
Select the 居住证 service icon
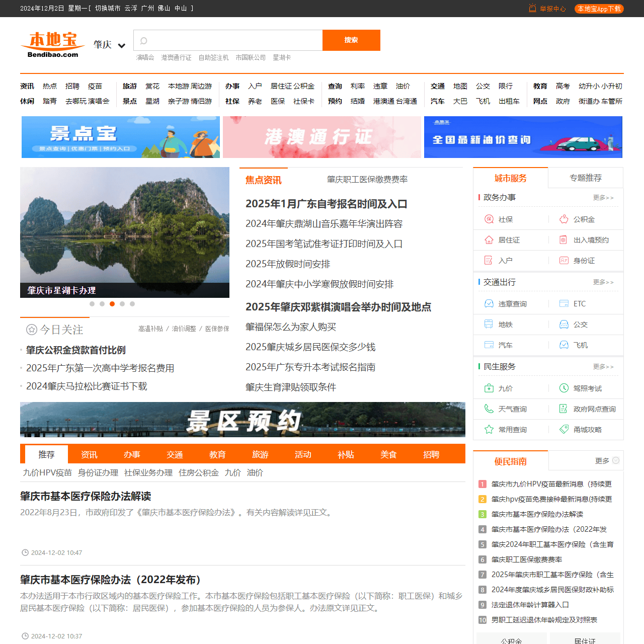489,240
